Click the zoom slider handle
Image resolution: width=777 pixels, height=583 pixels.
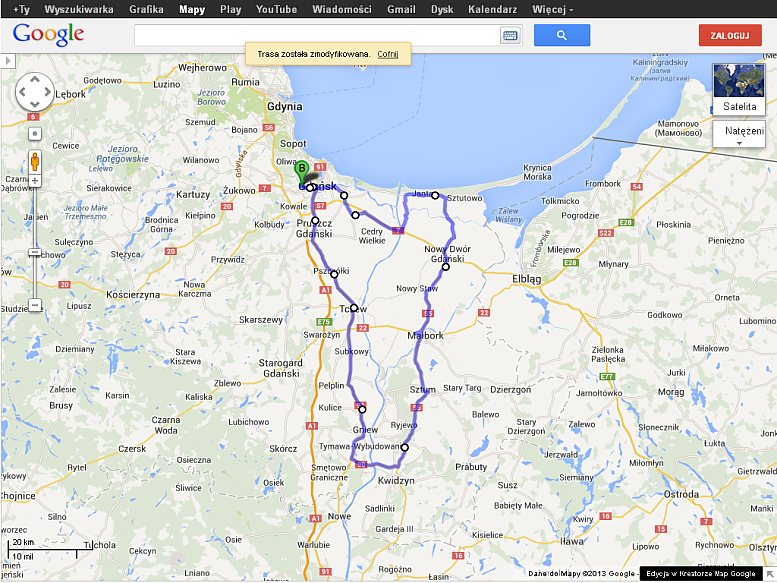pos(35,252)
